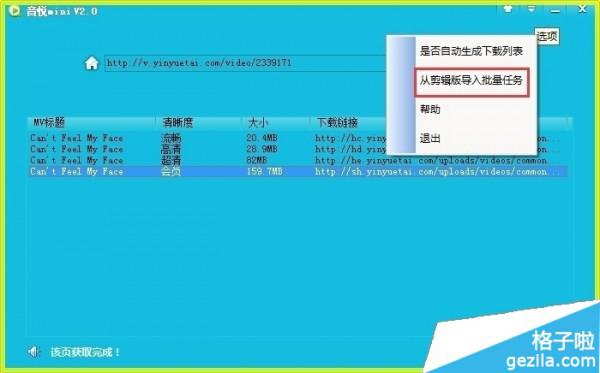
Task: Click Can't Feel My Face in 超清 row
Action: (x=77, y=160)
